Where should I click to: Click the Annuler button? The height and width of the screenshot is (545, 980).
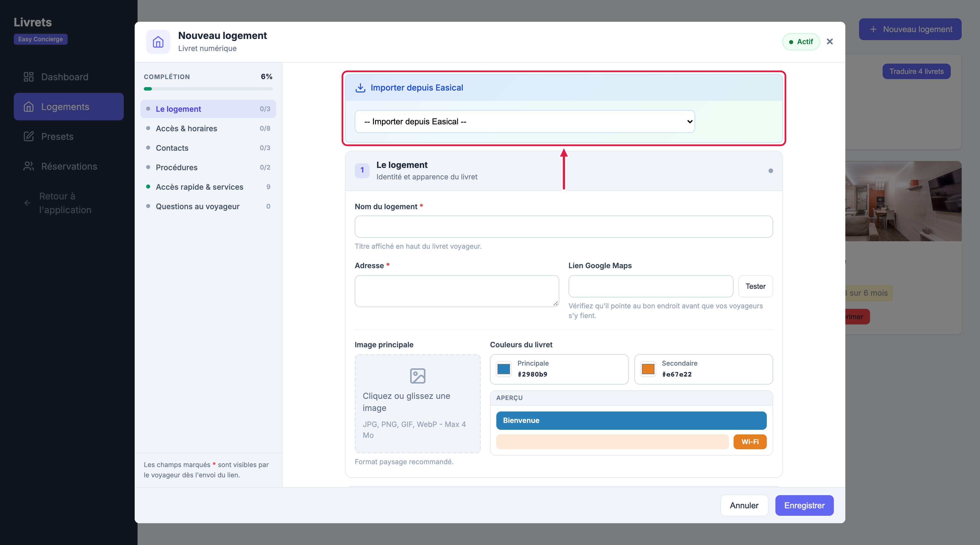click(744, 505)
